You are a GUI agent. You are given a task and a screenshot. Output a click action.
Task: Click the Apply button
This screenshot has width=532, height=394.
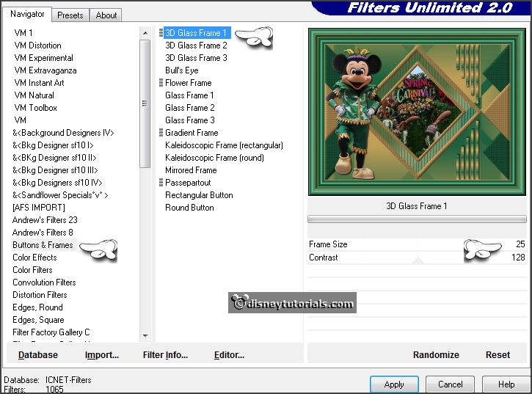coord(394,384)
